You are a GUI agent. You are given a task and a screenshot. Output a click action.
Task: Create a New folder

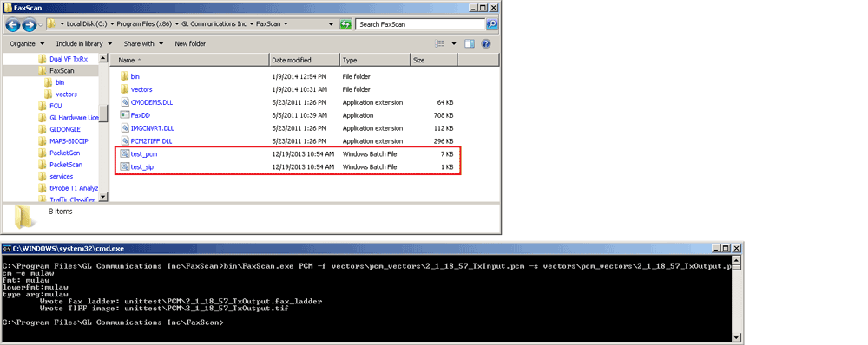(x=190, y=43)
